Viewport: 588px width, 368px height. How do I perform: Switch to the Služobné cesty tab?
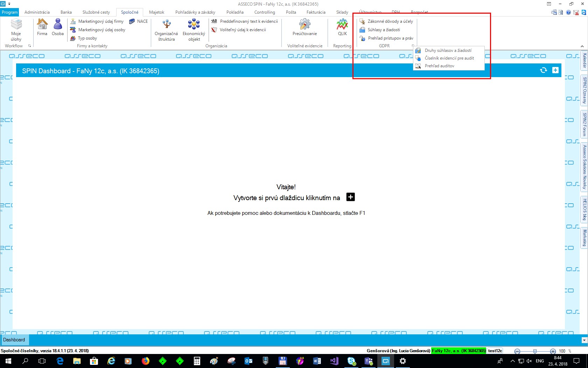pyautogui.click(x=96, y=12)
